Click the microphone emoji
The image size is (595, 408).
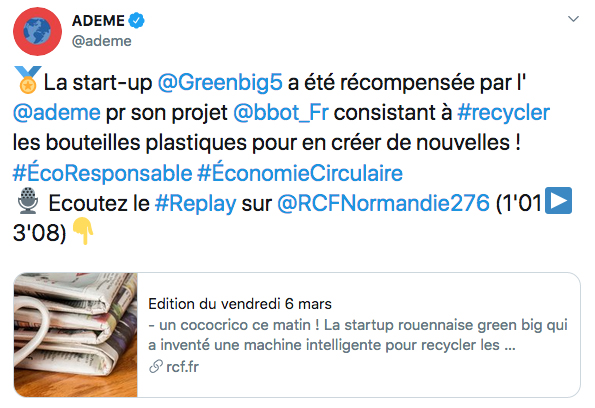[x=28, y=201]
